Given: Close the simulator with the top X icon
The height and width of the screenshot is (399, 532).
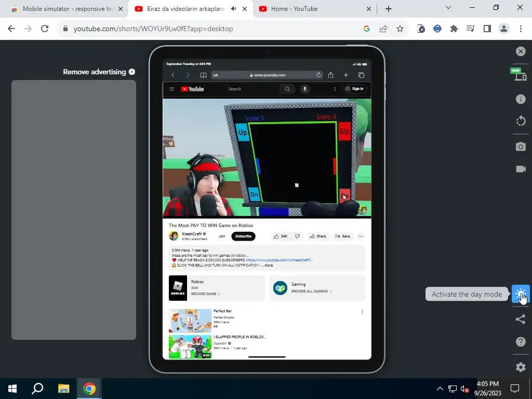Looking at the screenshot, I should pos(521,51).
